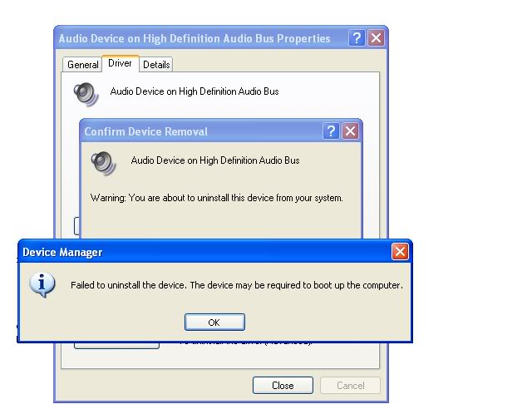Open the Details tab
Screen dimensions: 532x404
[156, 65]
